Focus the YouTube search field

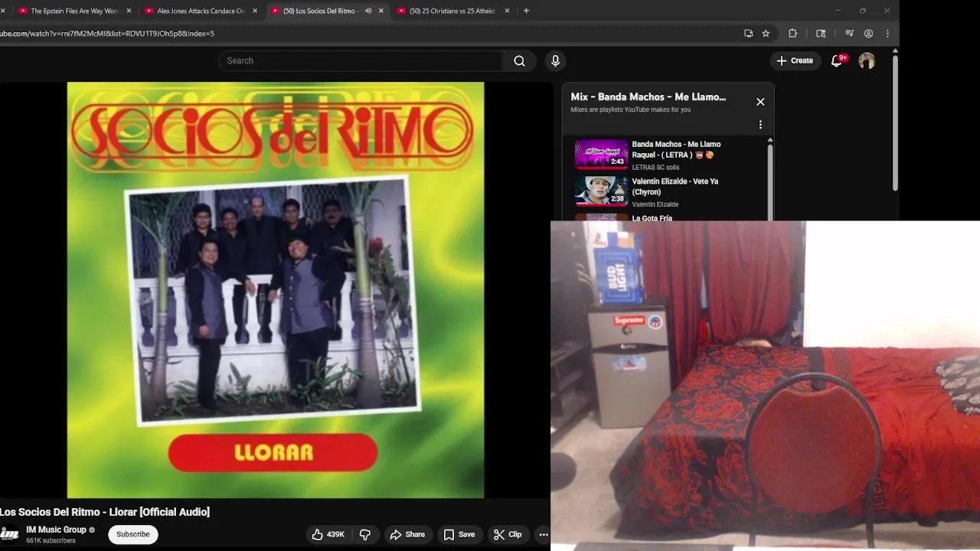tap(361, 61)
